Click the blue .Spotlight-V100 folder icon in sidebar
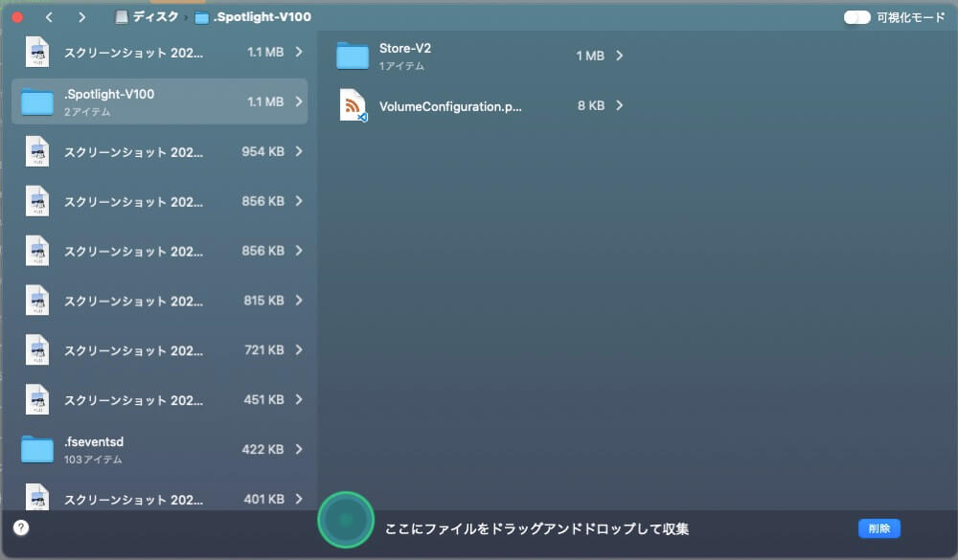The image size is (958, 560). 36,101
